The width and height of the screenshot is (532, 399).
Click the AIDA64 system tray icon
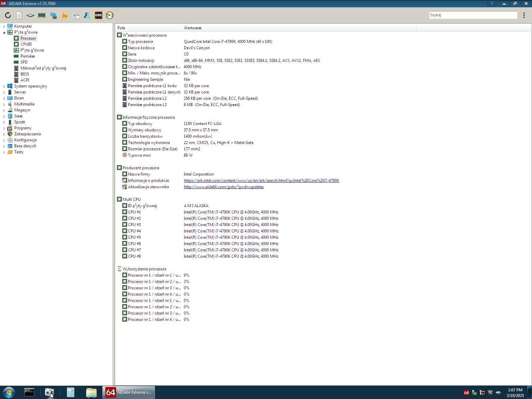(x=466, y=393)
